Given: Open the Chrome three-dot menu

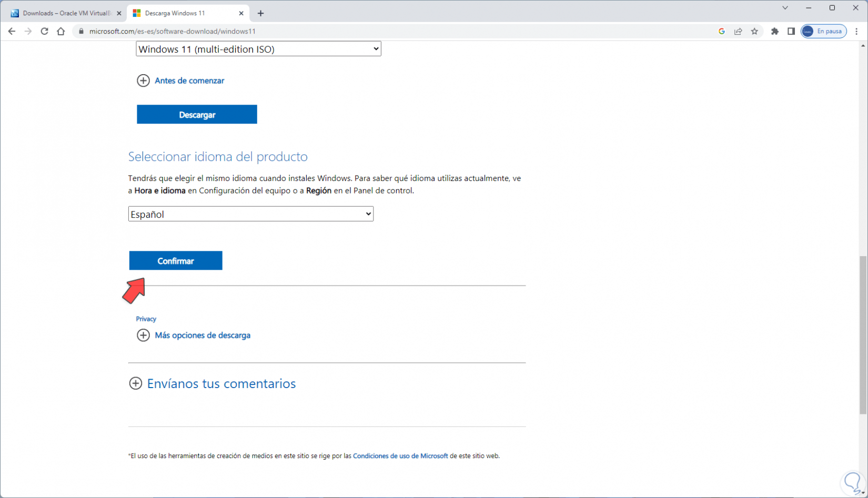Looking at the screenshot, I should click(856, 31).
